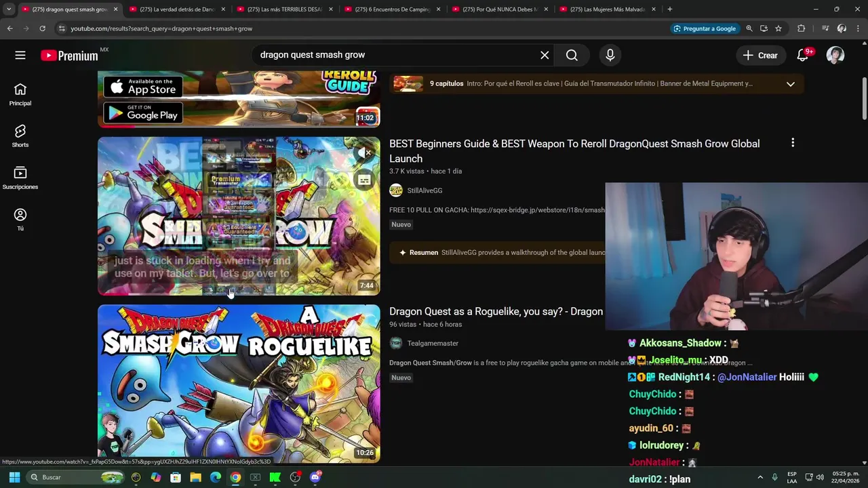Viewport: 868px width, 488px height.
Task: Open Shorts in the sidebar
Action: click(20, 136)
